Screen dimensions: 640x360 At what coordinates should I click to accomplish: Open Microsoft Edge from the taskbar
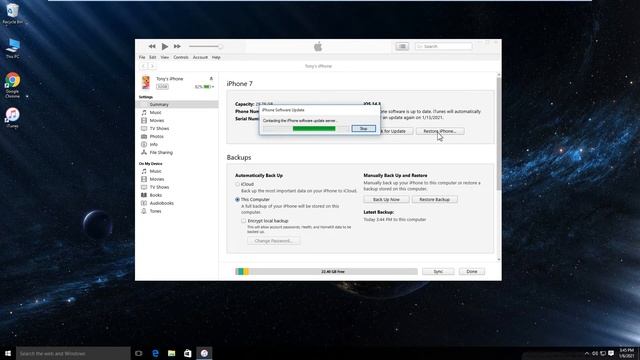pyautogui.click(x=156, y=353)
